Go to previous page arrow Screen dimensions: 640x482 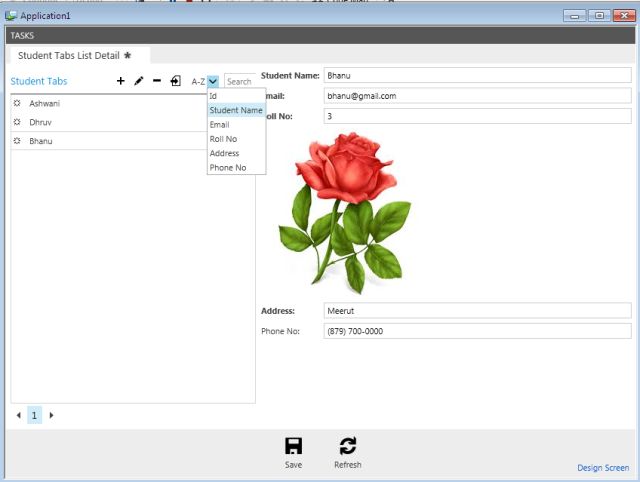click(x=18, y=414)
